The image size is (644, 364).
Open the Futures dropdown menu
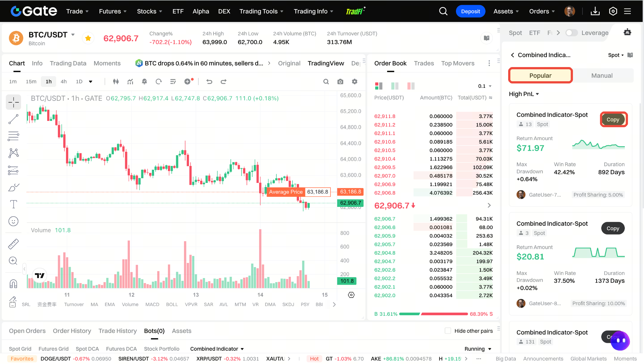(x=113, y=11)
